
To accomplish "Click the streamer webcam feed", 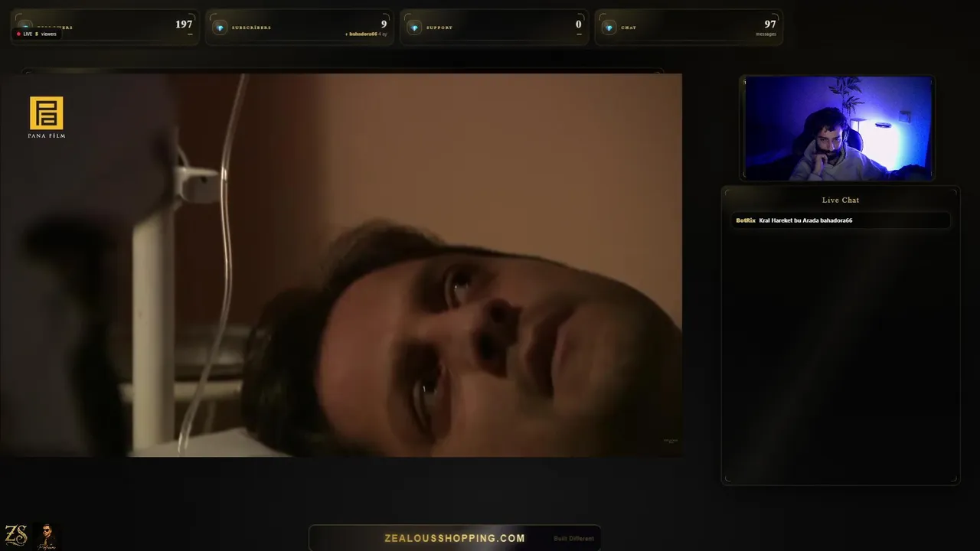I will point(838,128).
